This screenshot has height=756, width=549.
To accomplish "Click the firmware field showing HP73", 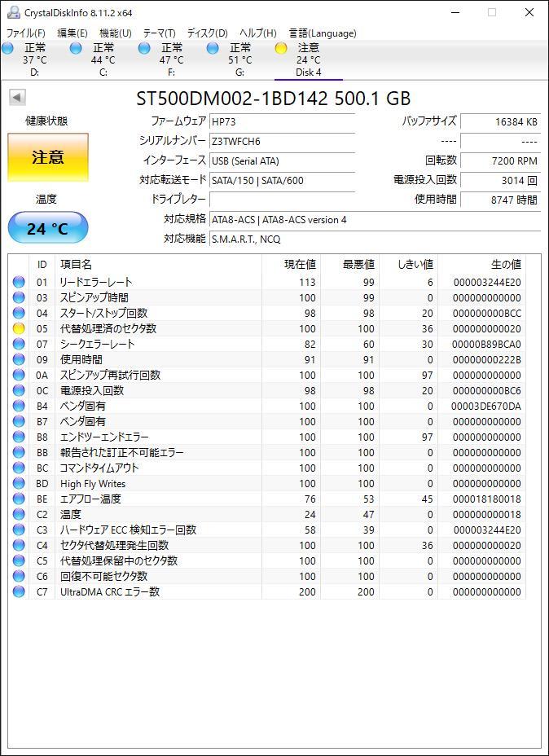I will click(x=282, y=121).
